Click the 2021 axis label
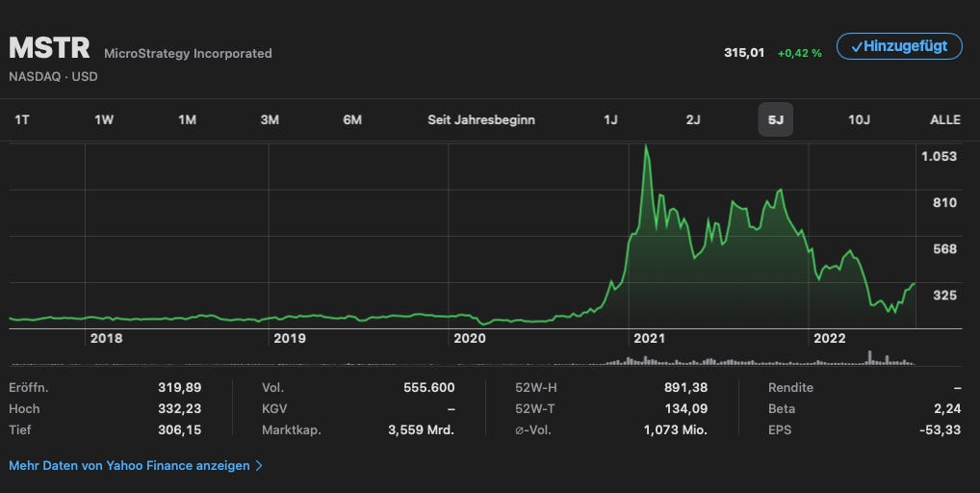Viewport: 980px width, 493px height. click(650, 338)
